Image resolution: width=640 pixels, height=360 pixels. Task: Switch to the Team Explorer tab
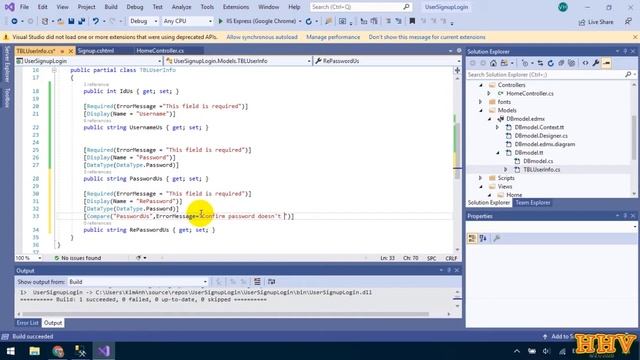coord(533,202)
